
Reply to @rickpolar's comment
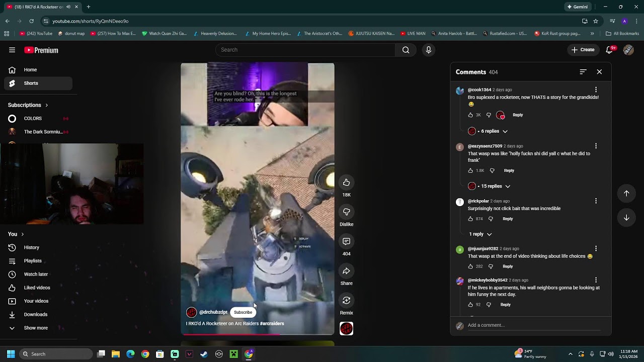click(508, 219)
